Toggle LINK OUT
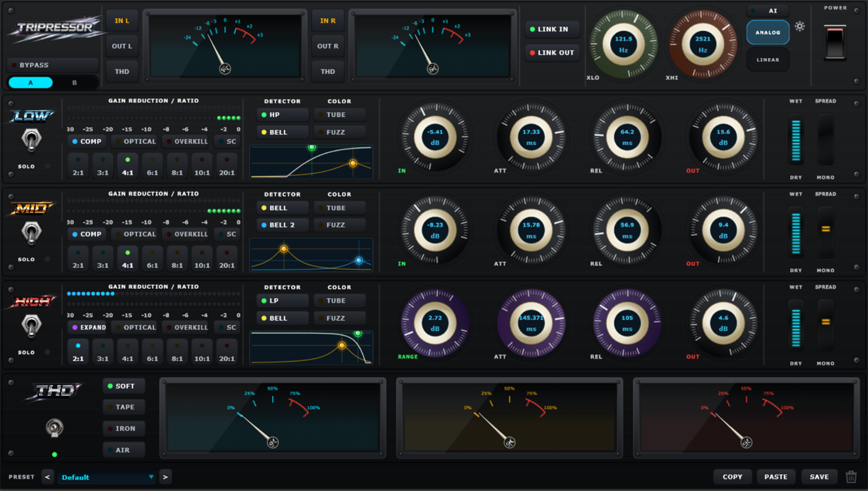This screenshot has width=868, height=491. pos(552,53)
